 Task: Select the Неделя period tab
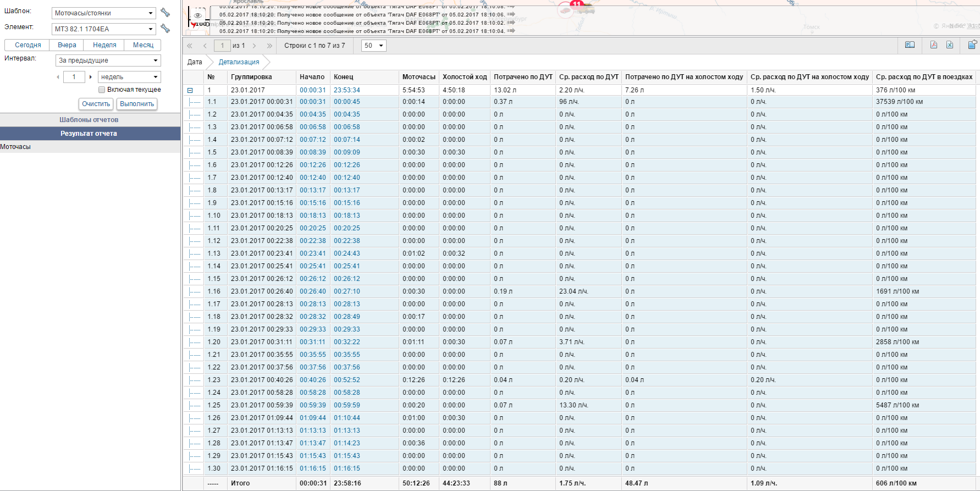click(104, 45)
